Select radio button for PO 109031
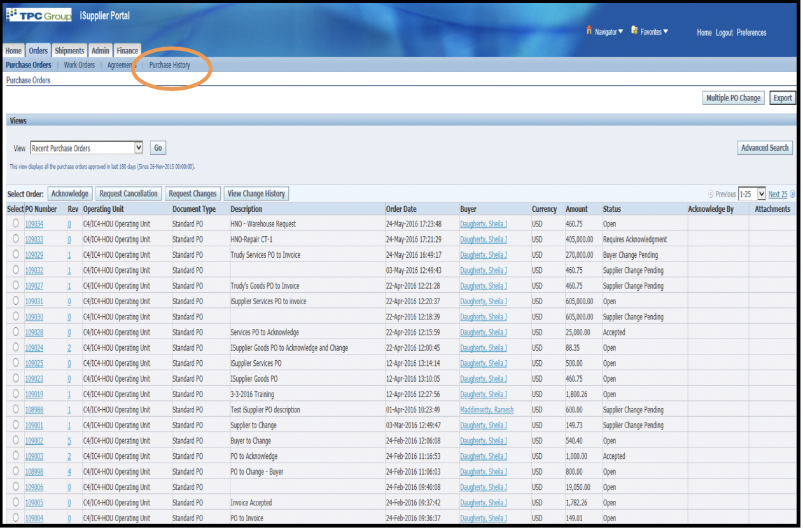 [15, 300]
